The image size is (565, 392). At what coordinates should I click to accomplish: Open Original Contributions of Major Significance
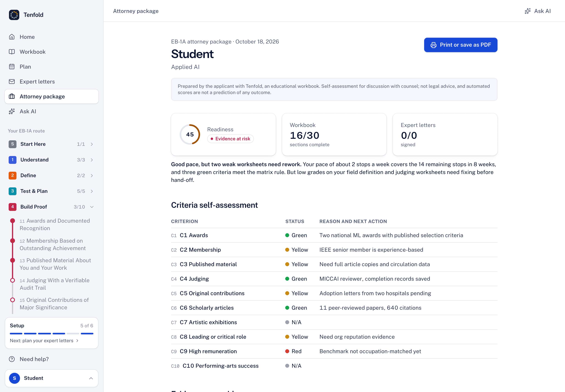click(54, 304)
